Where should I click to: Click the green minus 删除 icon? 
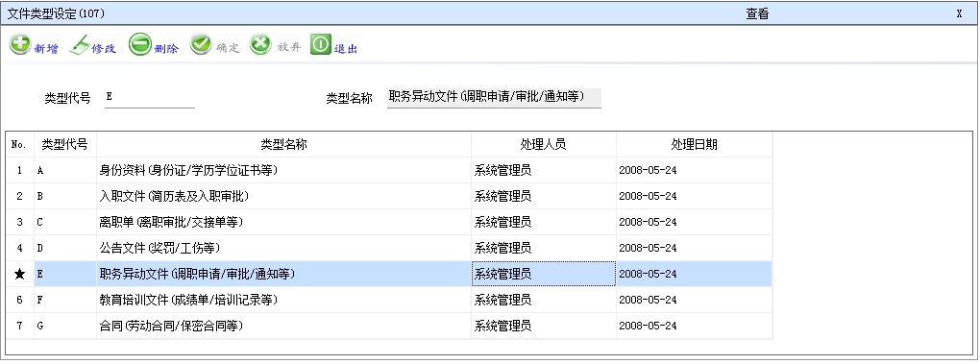point(140,44)
